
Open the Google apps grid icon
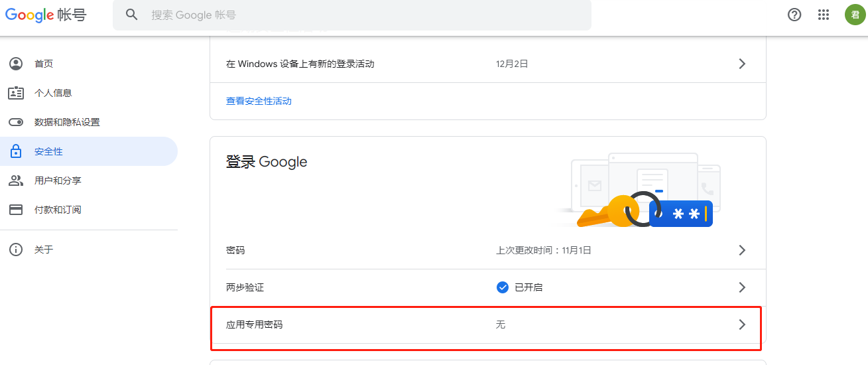824,15
